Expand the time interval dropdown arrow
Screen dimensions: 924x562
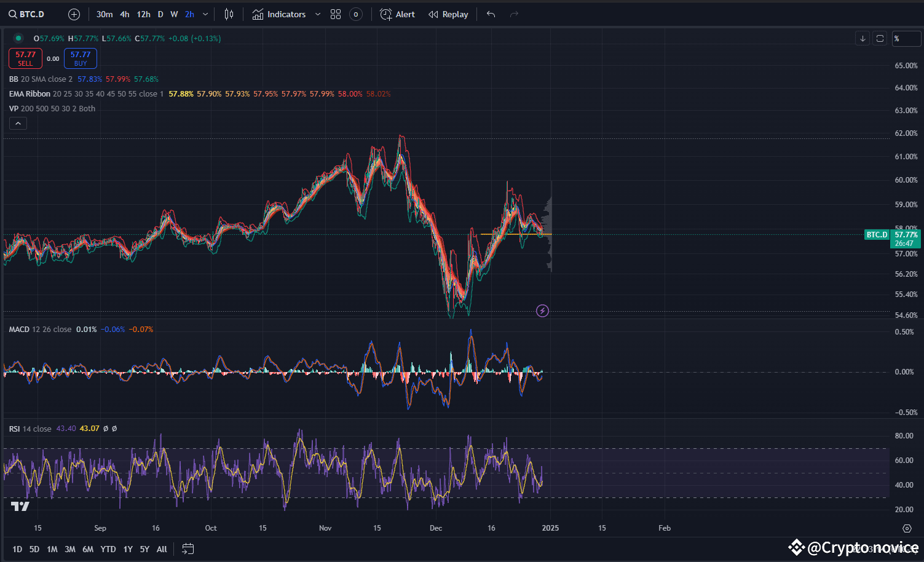pos(205,14)
